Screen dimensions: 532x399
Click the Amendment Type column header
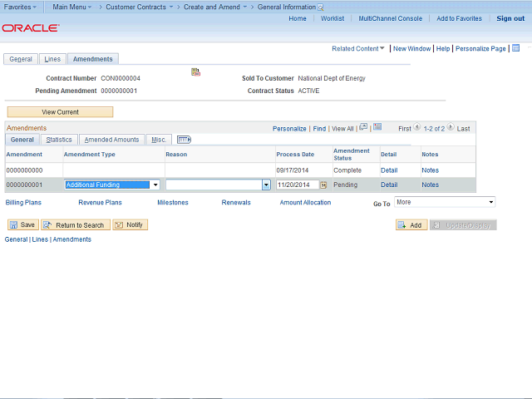[x=90, y=155]
